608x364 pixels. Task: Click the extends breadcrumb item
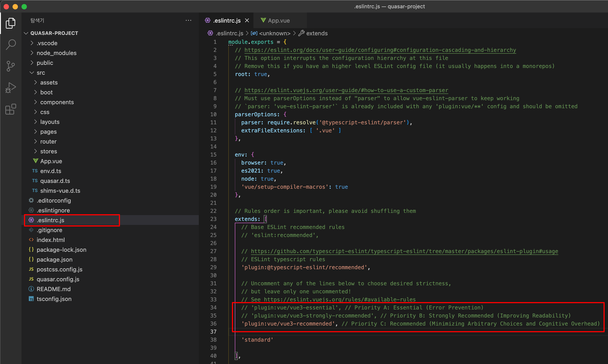pyautogui.click(x=317, y=33)
